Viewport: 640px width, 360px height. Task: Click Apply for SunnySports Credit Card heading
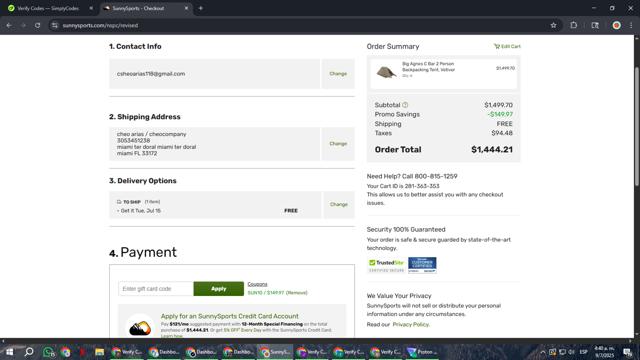(229, 316)
